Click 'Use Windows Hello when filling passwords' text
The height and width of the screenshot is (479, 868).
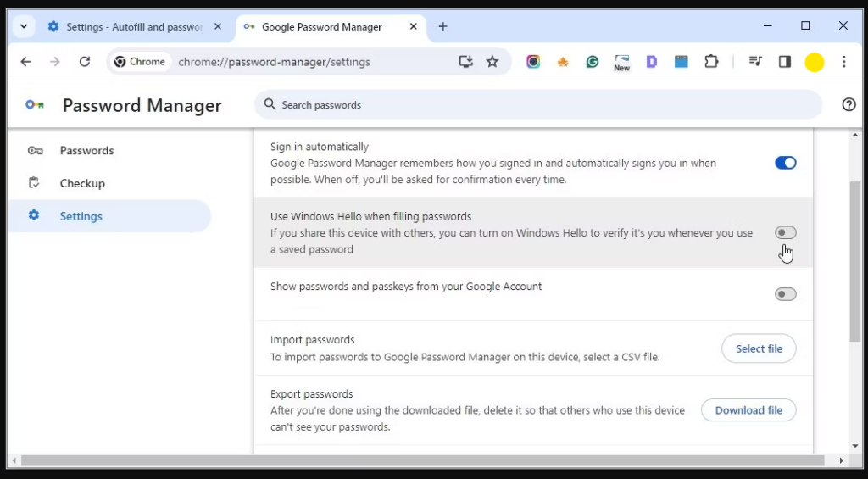click(x=371, y=216)
